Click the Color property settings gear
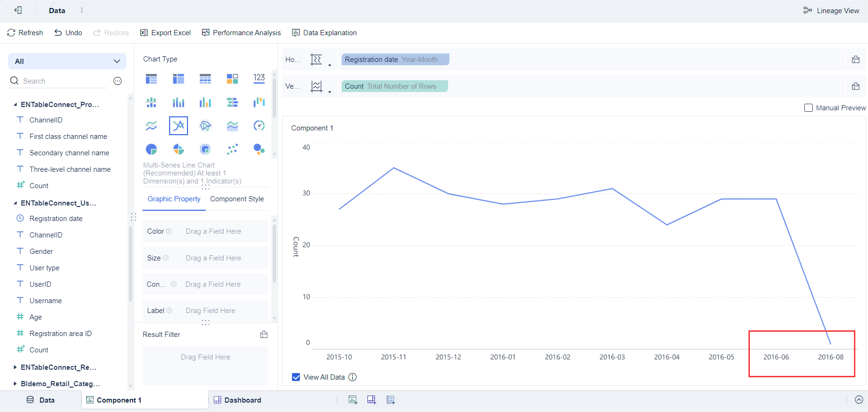 point(169,231)
